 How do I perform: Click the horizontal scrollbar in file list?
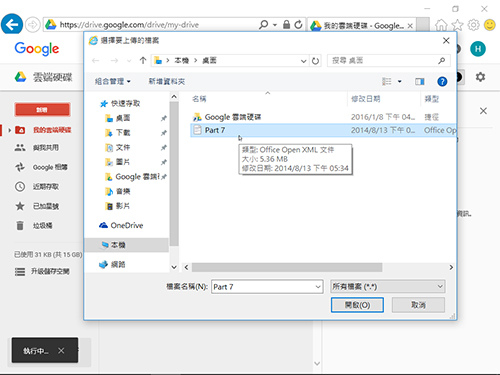click(x=287, y=267)
